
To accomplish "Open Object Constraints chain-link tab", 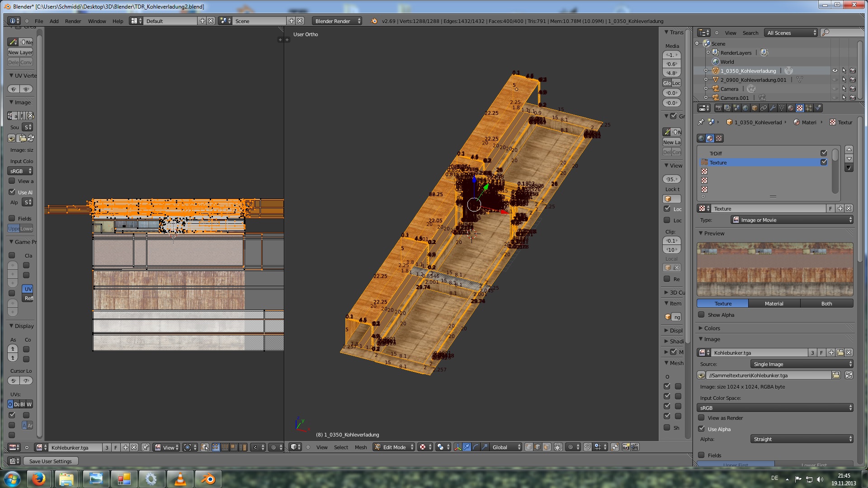I will 764,108.
